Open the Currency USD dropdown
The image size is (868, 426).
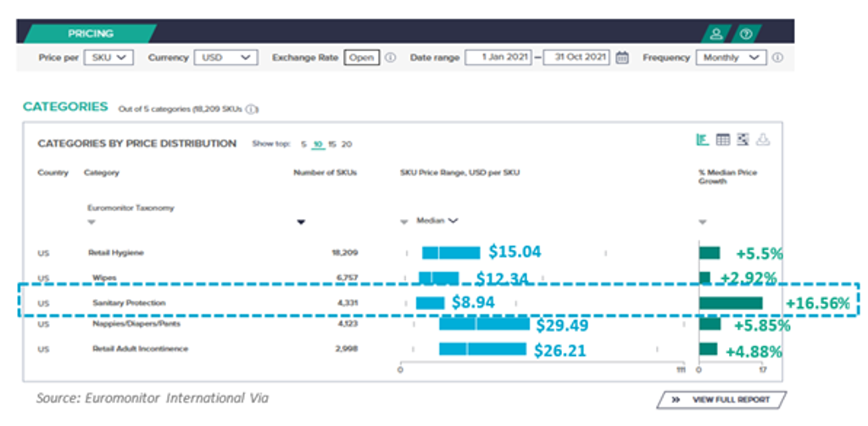tap(225, 58)
